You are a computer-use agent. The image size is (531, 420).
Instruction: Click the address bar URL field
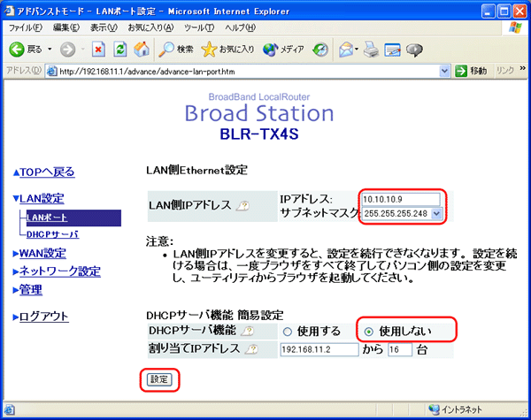pos(242,72)
